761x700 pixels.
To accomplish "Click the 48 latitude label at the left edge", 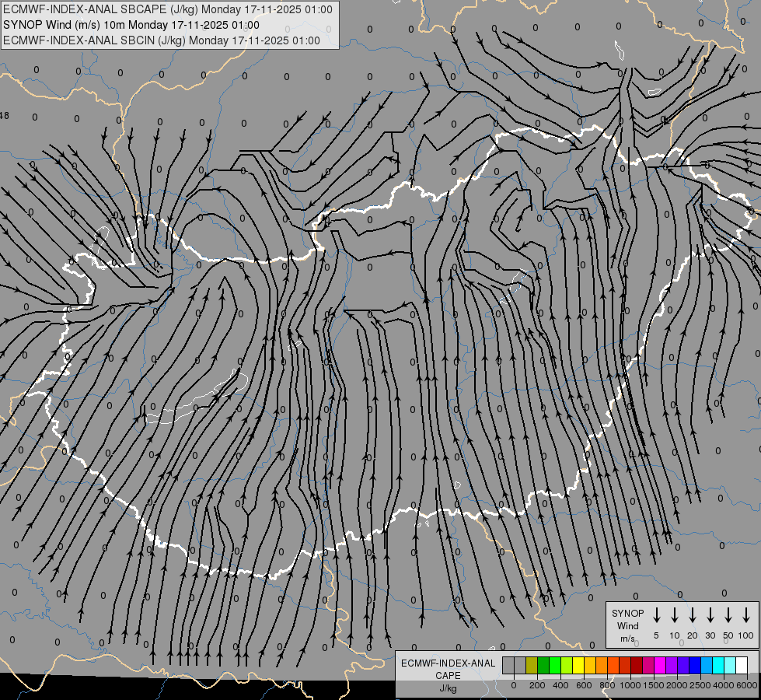I will [5, 116].
